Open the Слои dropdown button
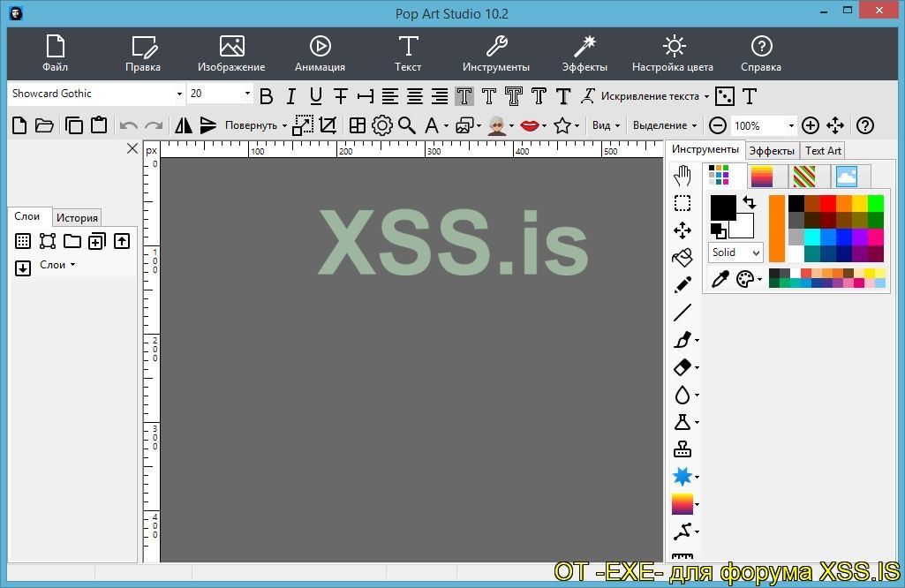 point(57,265)
